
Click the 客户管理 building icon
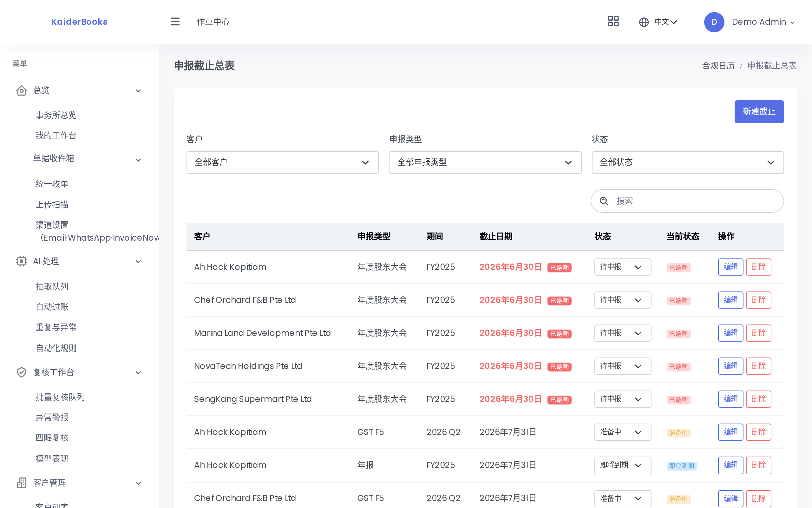click(x=22, y=483)
